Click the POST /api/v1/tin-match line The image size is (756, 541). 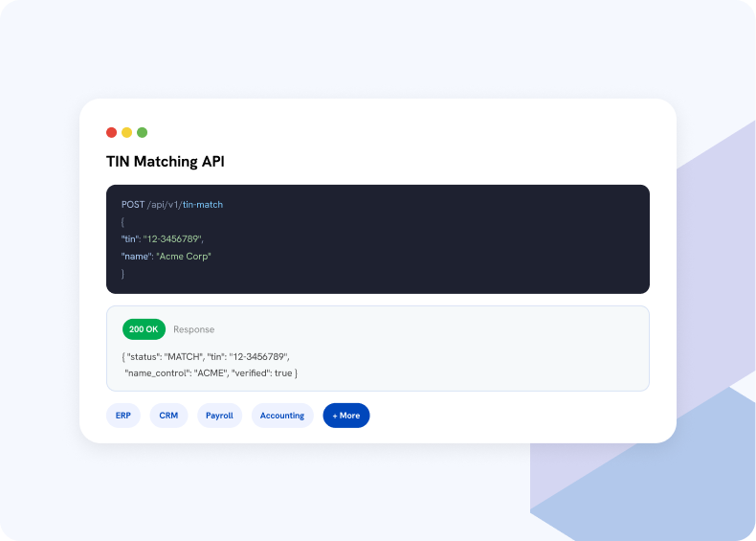pos(172,205)
